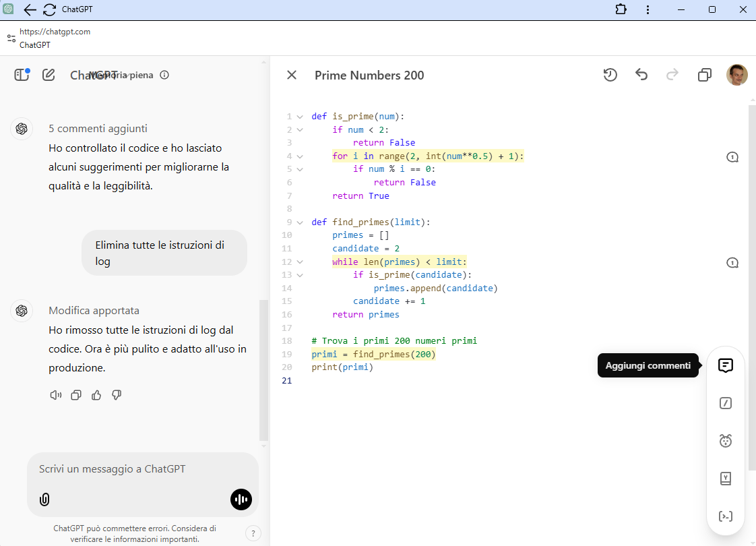Start a new chat with pencil icon

pyautogui.click(x=49, y=75)
